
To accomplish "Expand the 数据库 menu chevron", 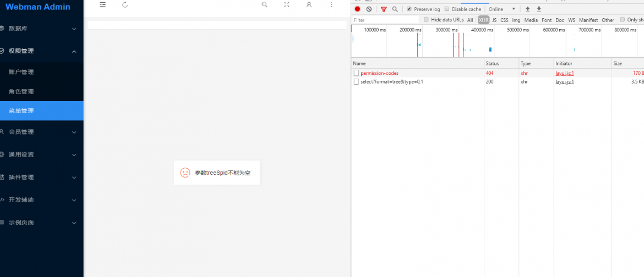I will pyautogui.click(x=74, y=29).
